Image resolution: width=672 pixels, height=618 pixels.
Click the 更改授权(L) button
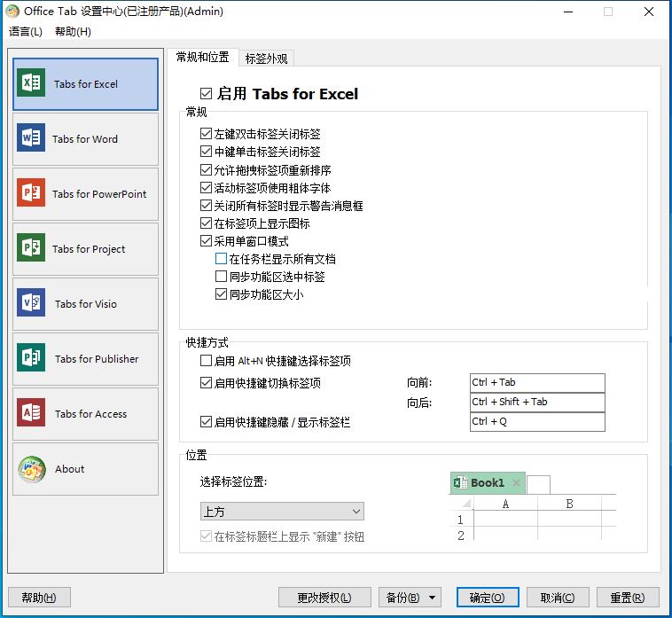(324, 598)
